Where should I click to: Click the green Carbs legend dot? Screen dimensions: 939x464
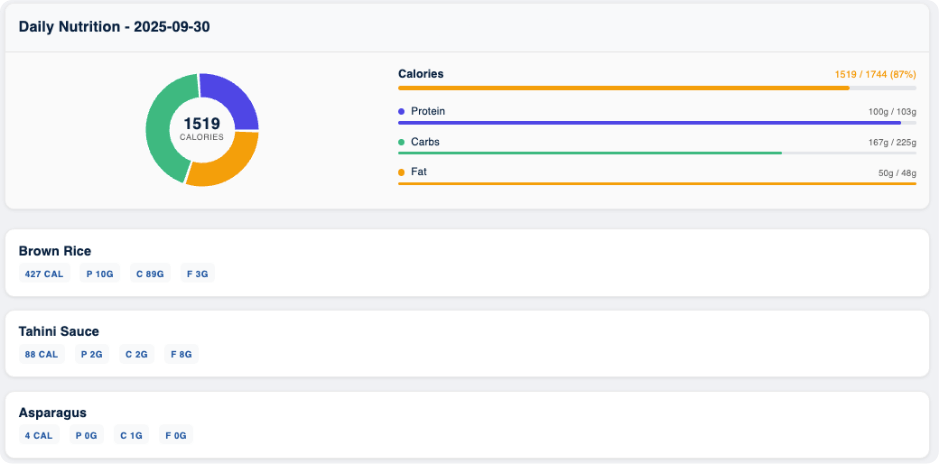(402, 142)
